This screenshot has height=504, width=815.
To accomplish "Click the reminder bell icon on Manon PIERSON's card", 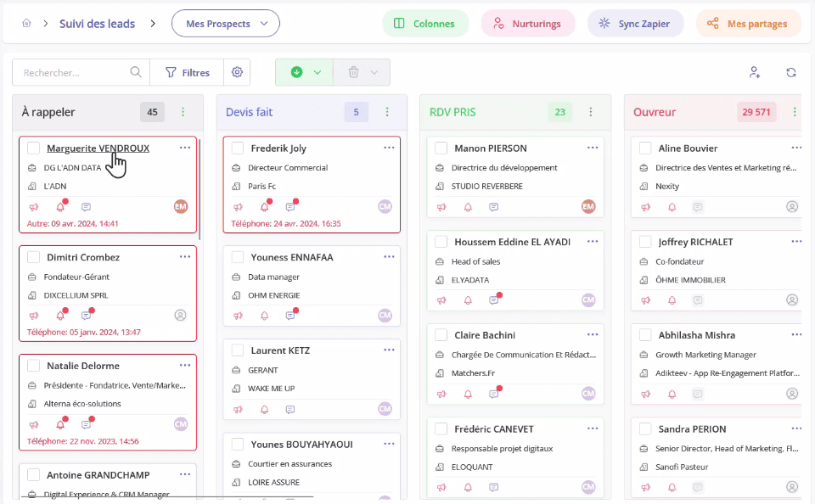I will [x=467, y=206].
